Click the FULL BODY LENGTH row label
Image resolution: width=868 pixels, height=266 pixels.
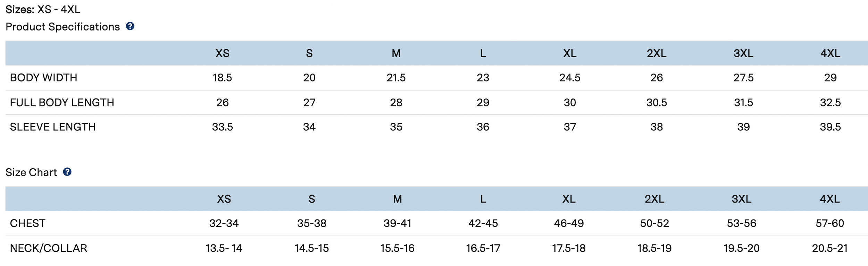[62, 103]
